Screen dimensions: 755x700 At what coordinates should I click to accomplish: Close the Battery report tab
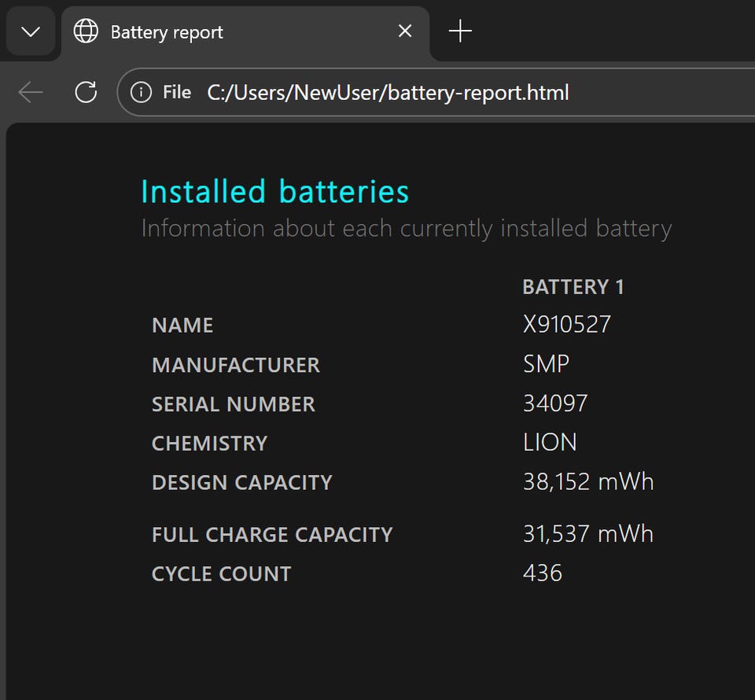pos(405,31)
